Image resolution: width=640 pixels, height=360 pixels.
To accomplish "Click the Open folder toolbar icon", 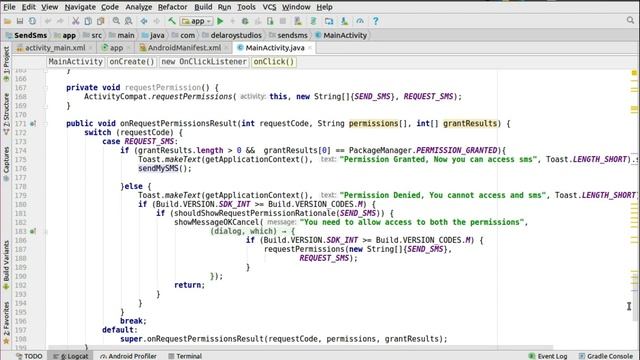I will (x=7, y=21).
